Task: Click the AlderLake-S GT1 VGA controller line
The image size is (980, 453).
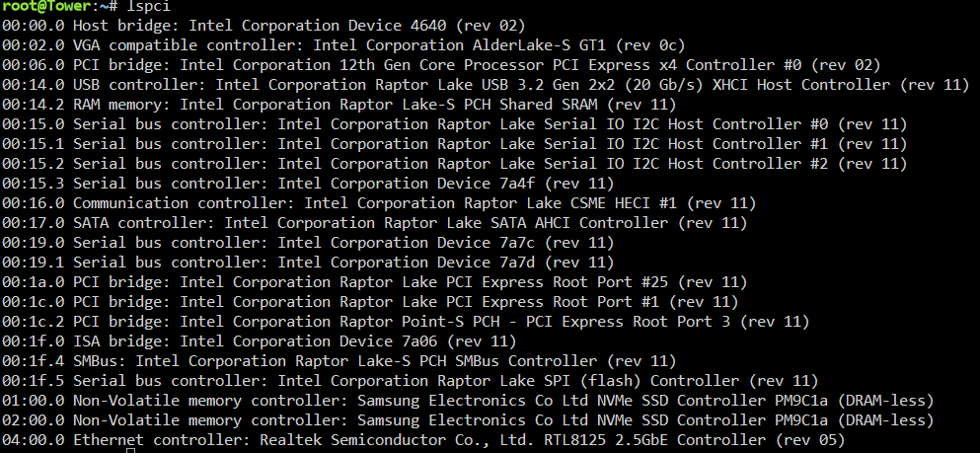Action: [x=343, y=45]
